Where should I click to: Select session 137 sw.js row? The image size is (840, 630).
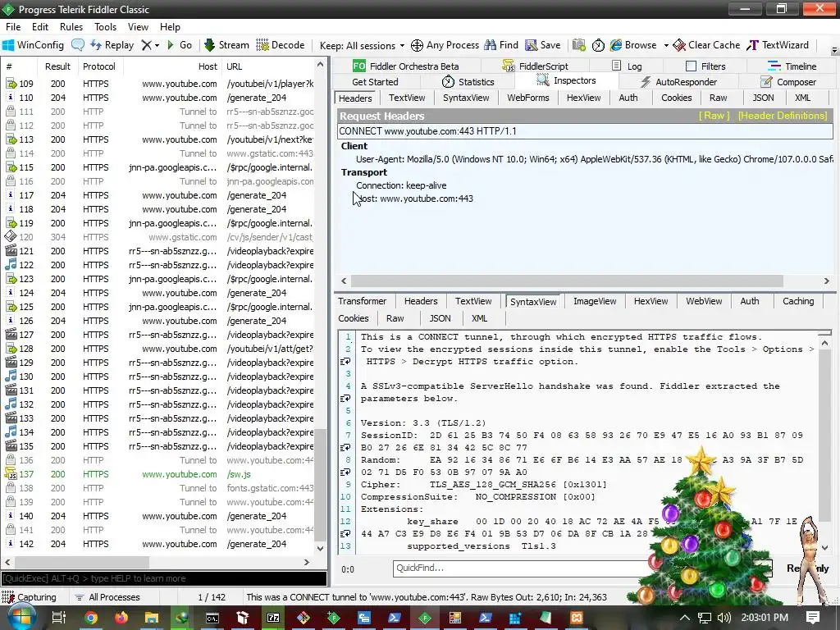159,474
